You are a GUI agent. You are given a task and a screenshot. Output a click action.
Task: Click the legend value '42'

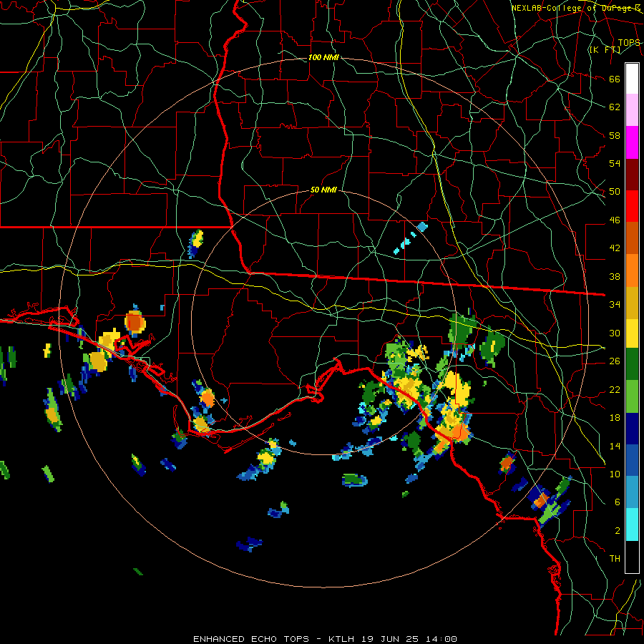pyautogui.click(x=615, y=248)
